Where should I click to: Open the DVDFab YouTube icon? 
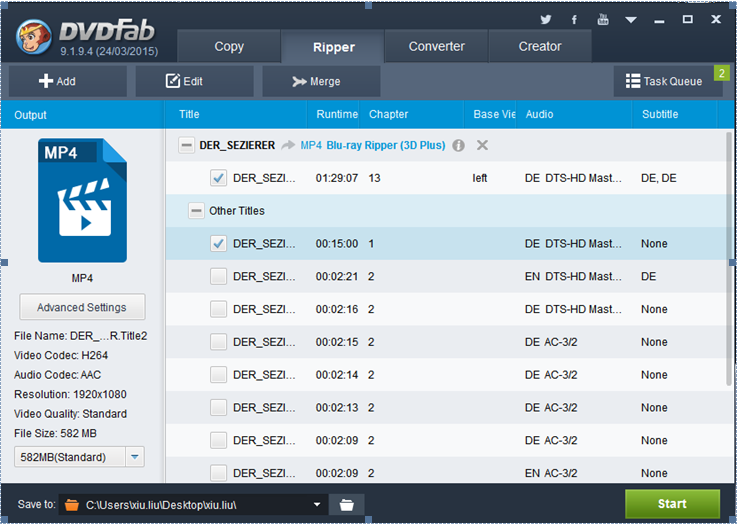(603, 19)
